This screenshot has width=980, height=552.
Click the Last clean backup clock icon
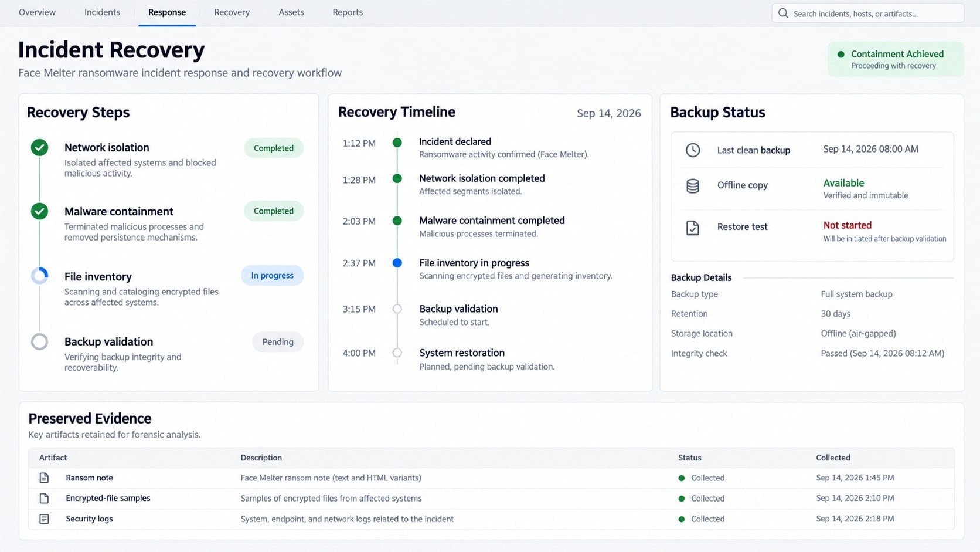coord(693,150)
